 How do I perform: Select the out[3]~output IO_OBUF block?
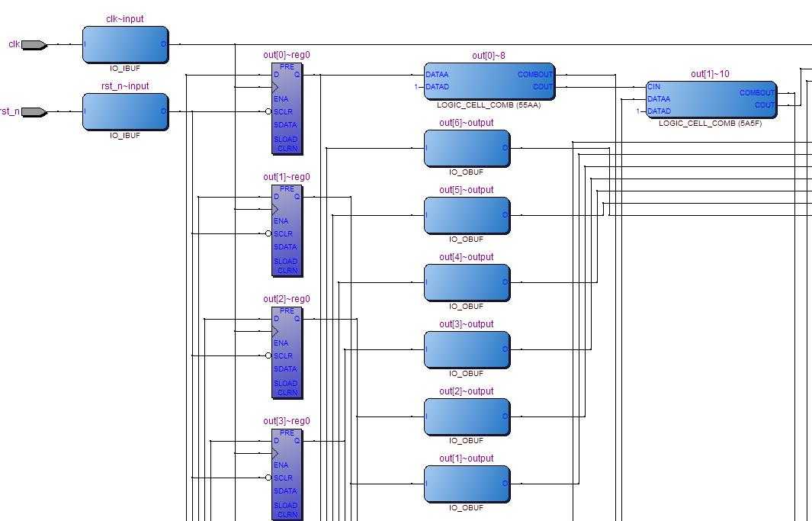point(467,349)
